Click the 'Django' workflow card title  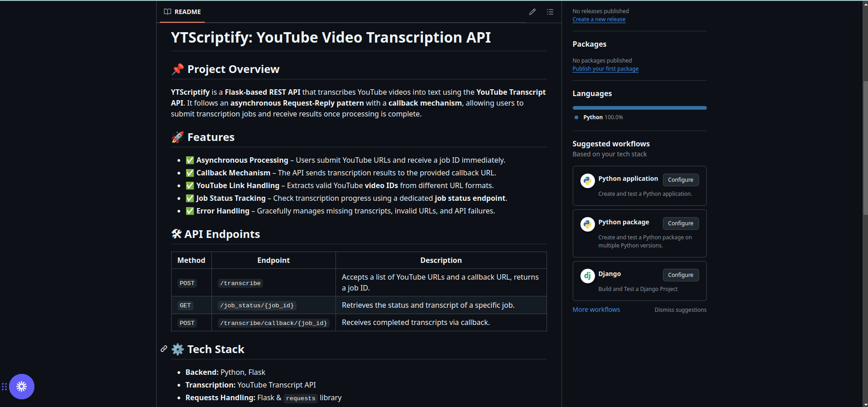point(609,274)
